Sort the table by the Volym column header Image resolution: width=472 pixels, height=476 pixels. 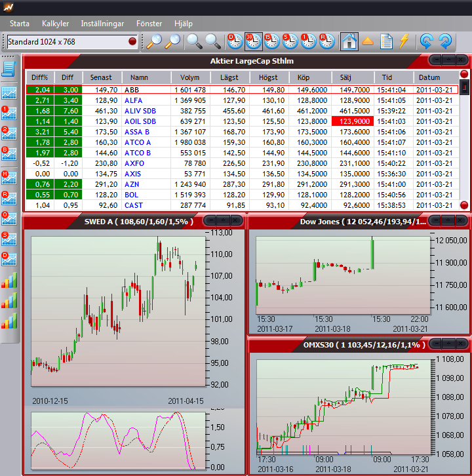click(x=190, y=77)
